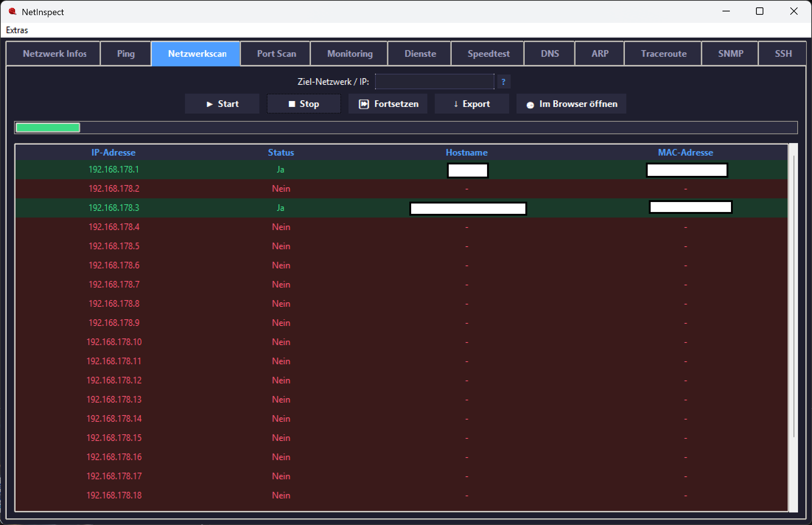Click the Fortsetzen button
Viewport: 812px width, 525px height.
click(x=388, y=104)
